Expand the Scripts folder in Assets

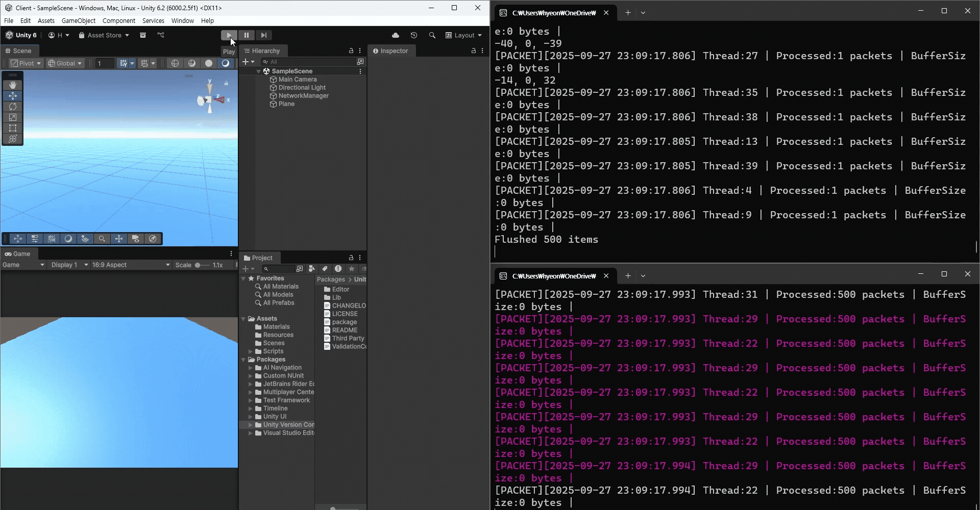[x=251, y=351]
